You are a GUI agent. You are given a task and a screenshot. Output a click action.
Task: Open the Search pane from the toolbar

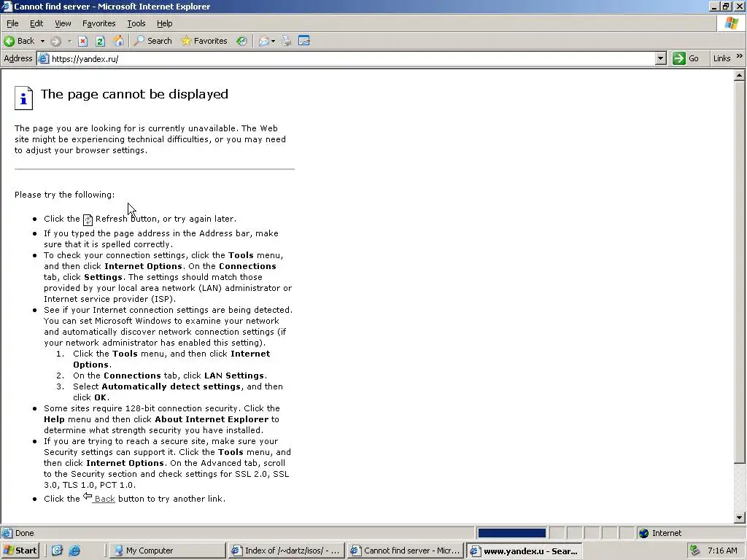[153, 41]
